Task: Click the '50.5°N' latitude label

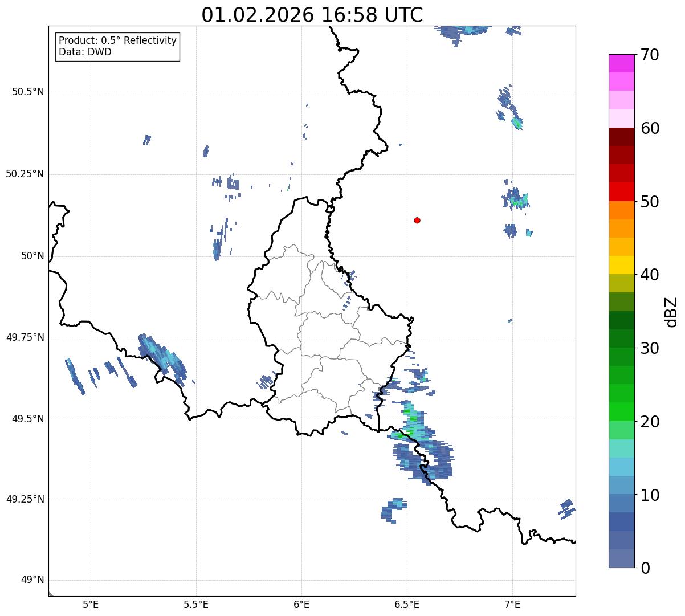Action: pos(27,92)
